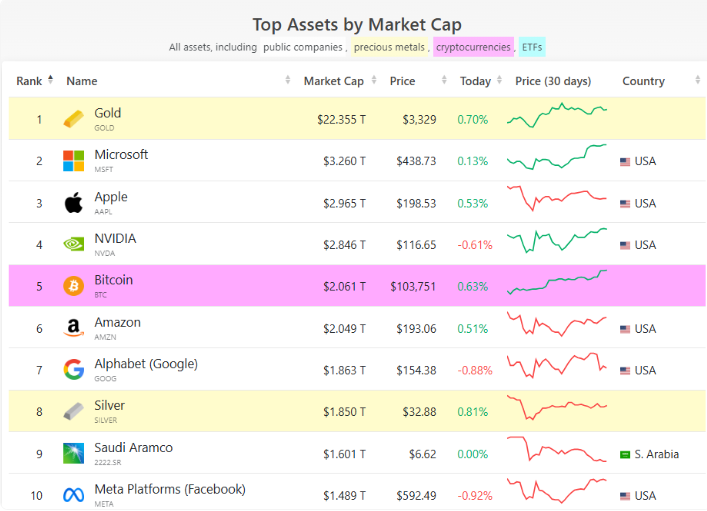The width and height of the screenshot is (707, 511).
Task: Toggle the precious metals filter
Action: [390, 47]
